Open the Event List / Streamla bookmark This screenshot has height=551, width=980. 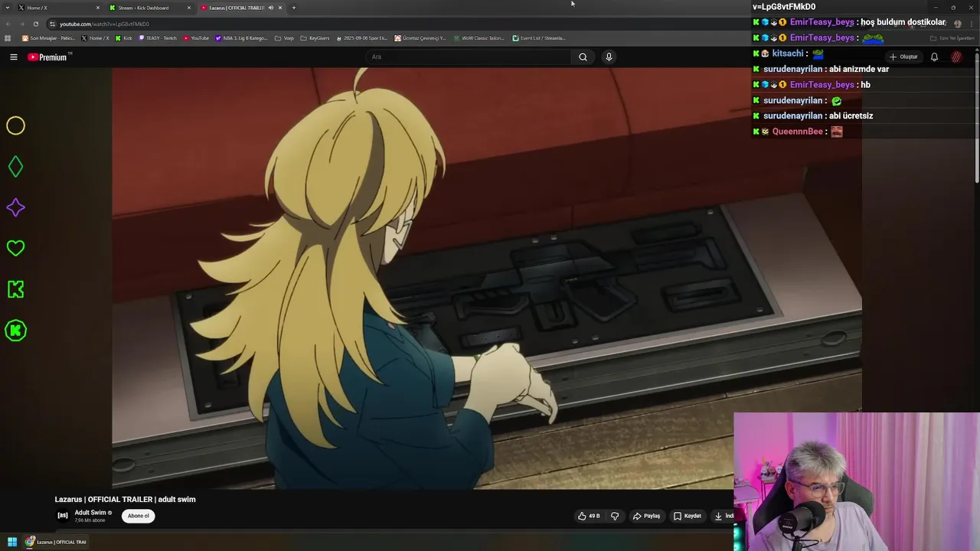[x=539, y=38]
